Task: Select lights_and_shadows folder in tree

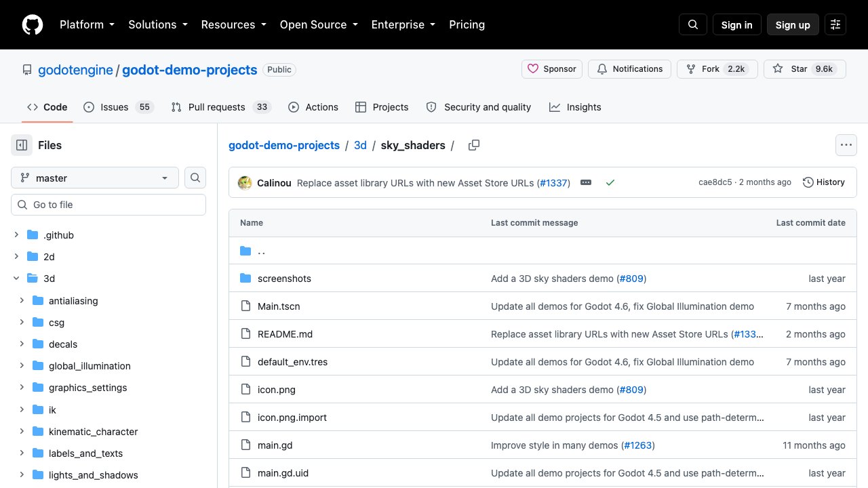Action: 94,475
